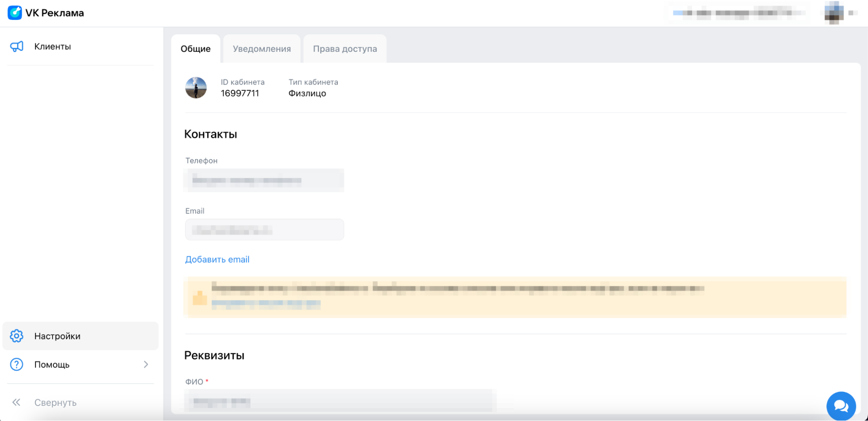Click the VK Реклама title text
The height and width of the screenshot is (421, 868).
click(x=55, y=13)
